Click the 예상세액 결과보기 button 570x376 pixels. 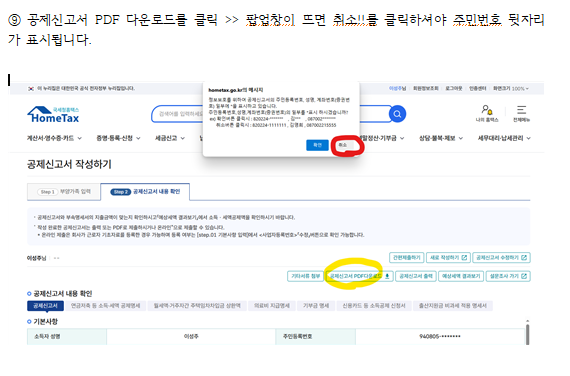(x=461, y=276)
